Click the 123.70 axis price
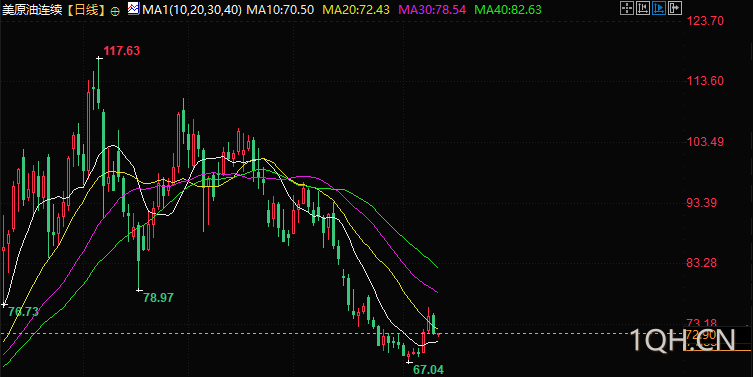The width and height of the screenshot is (753, 377). click(x=705, y=21)
